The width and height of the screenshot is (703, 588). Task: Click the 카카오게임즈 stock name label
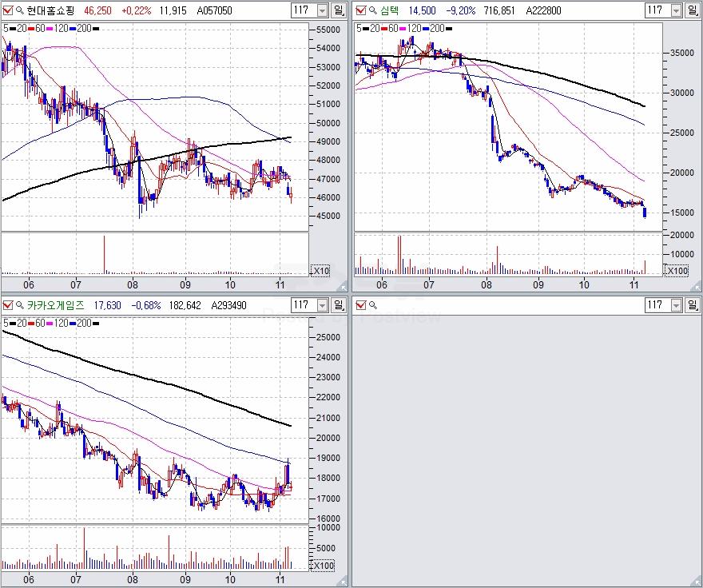55,305
